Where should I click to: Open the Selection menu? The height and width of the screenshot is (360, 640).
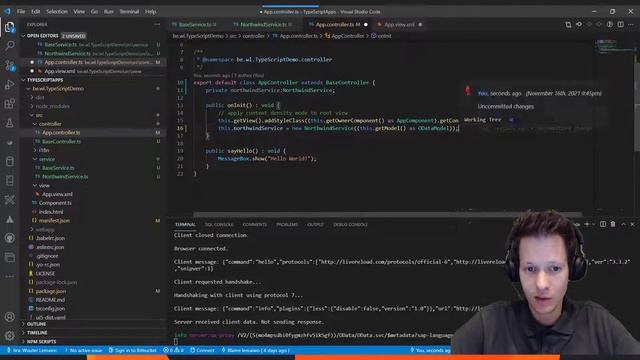tap(57, 11)
